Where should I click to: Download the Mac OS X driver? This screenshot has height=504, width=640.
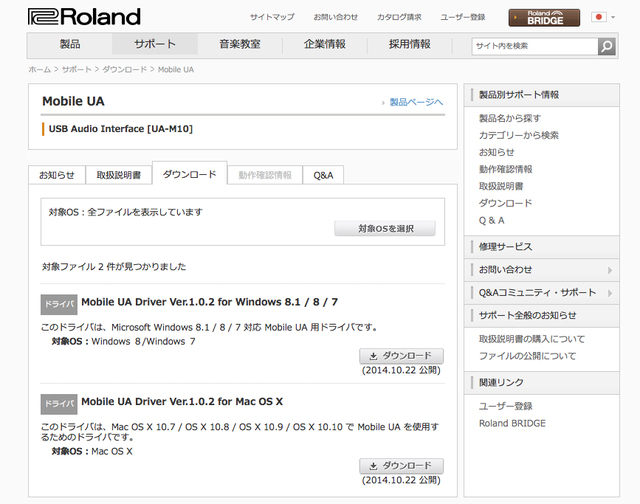[x=400, y=466]
